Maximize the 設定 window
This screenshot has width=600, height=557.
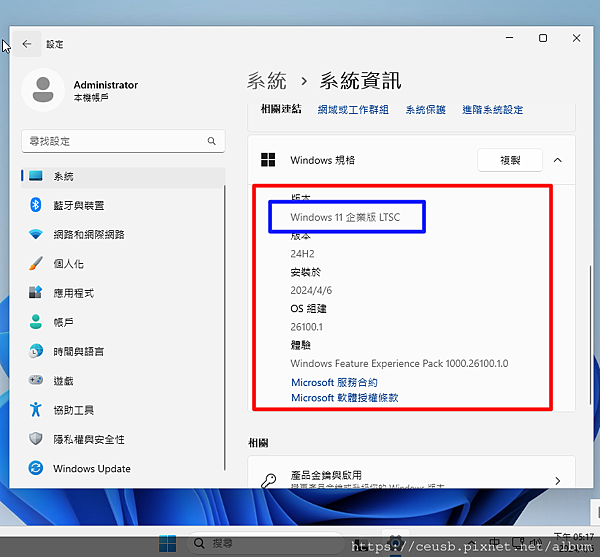point(543,38)
